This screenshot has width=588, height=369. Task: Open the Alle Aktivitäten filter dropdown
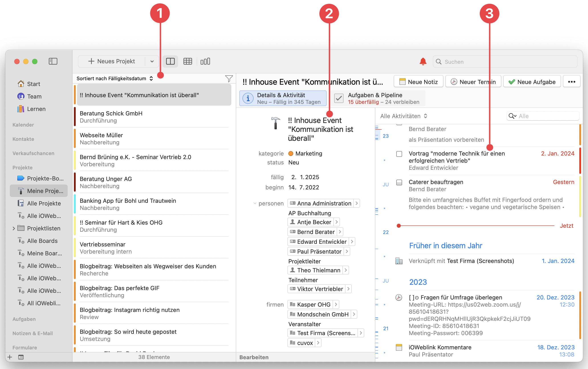403,116
